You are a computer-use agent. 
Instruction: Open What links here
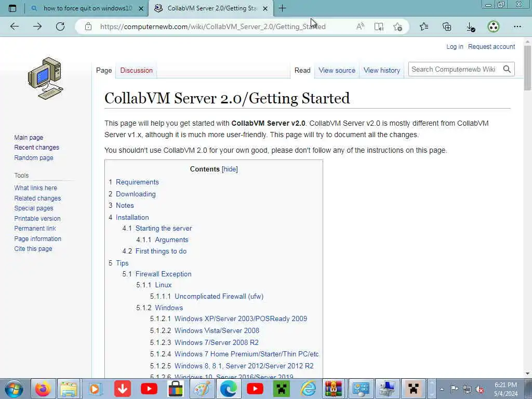(x=36, y=188)
